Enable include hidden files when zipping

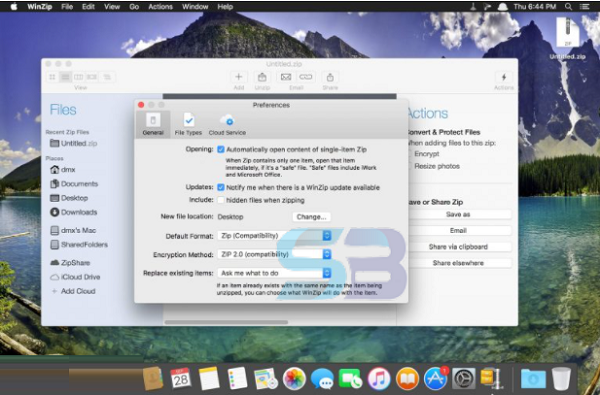[221, 200]
